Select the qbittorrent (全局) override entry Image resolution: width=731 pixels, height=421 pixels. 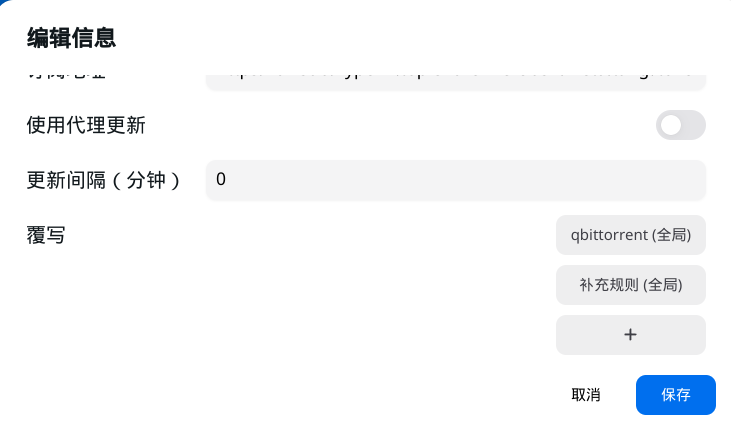pyautogui.click(x=630, y=235)
